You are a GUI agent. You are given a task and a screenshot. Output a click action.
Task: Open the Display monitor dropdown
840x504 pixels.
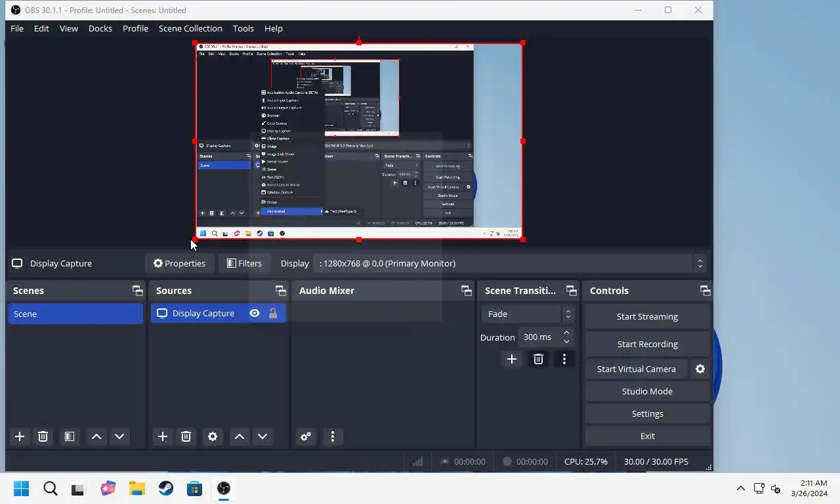tap(511, 263)
